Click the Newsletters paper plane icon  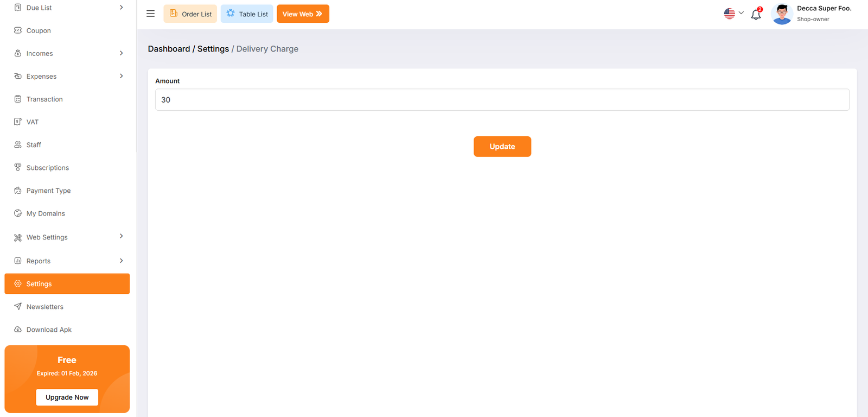click(x=18, y=306)
